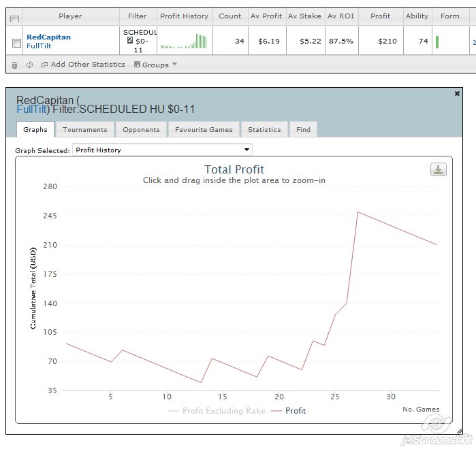Click the filter icon in Filter cell
Image resolution: width=476 pixels, height=449 pixels.
tap(130, 41)
